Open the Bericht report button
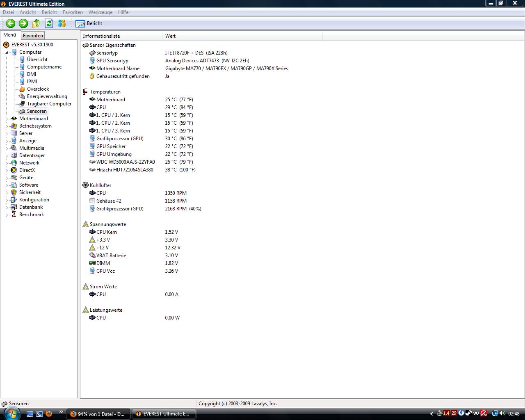 [89, 23]
